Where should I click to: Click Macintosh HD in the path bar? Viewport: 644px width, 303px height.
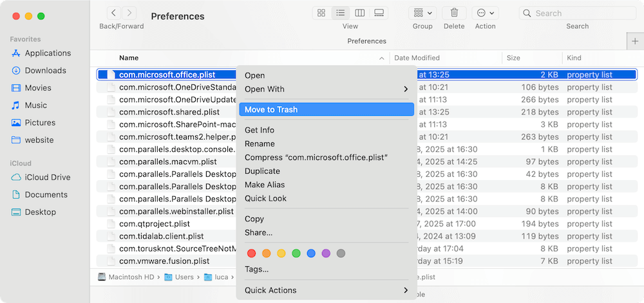(x=128, y=277)
